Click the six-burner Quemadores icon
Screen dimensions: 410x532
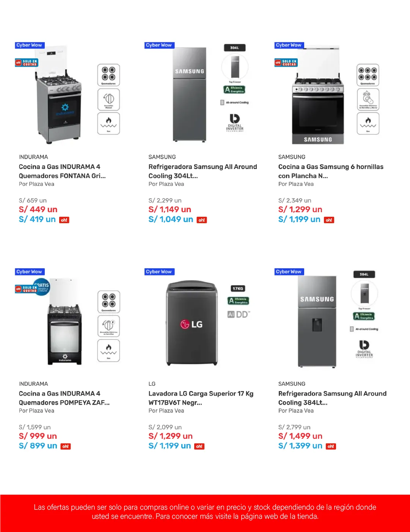coord(368,75)
